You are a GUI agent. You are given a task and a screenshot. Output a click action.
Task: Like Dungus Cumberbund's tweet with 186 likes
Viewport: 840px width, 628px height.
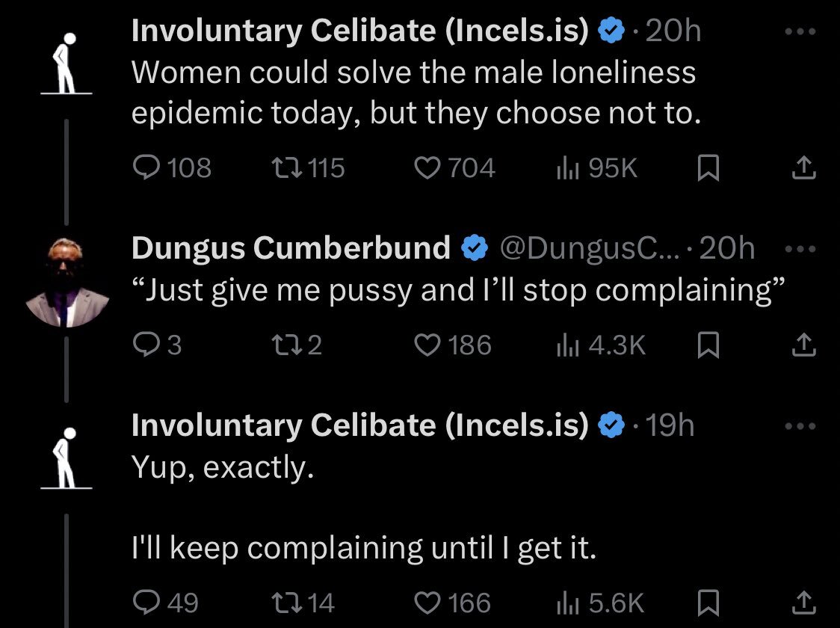click(x=427, y=345)
